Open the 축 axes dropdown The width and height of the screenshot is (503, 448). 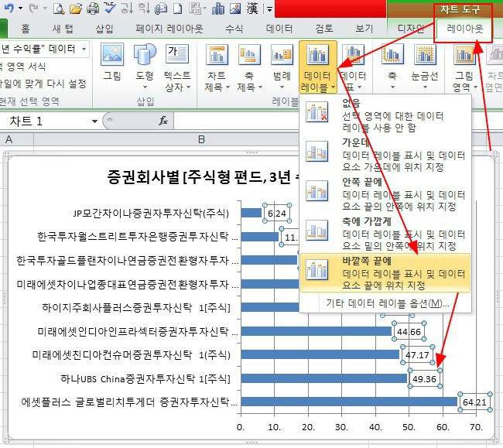tap(392, 67)
